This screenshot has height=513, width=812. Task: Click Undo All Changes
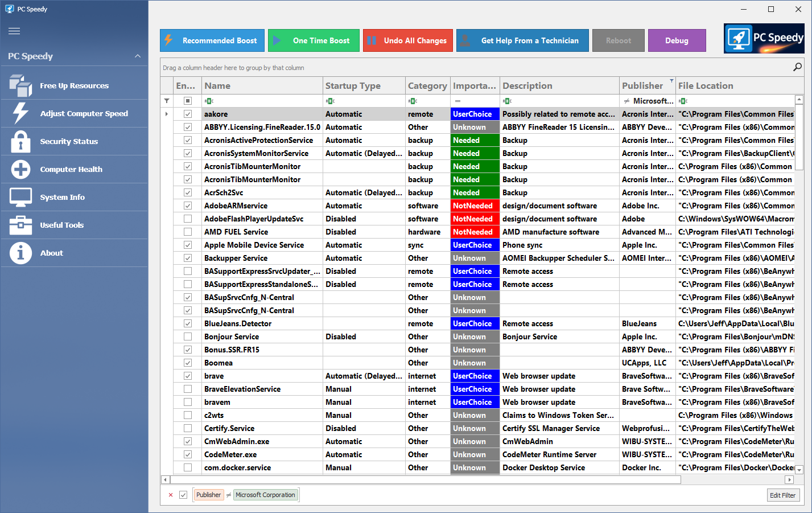coord(408,40)
